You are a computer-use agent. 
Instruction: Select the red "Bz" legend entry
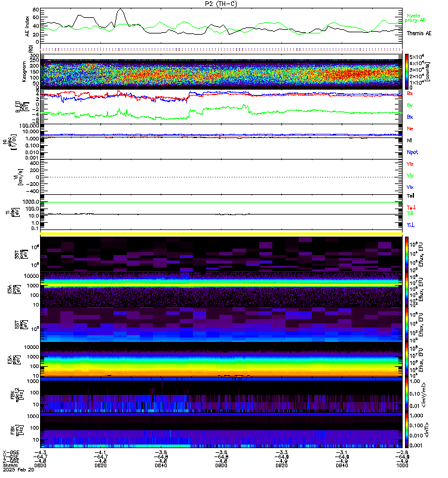pyautogui.click(x=410, y=93)
